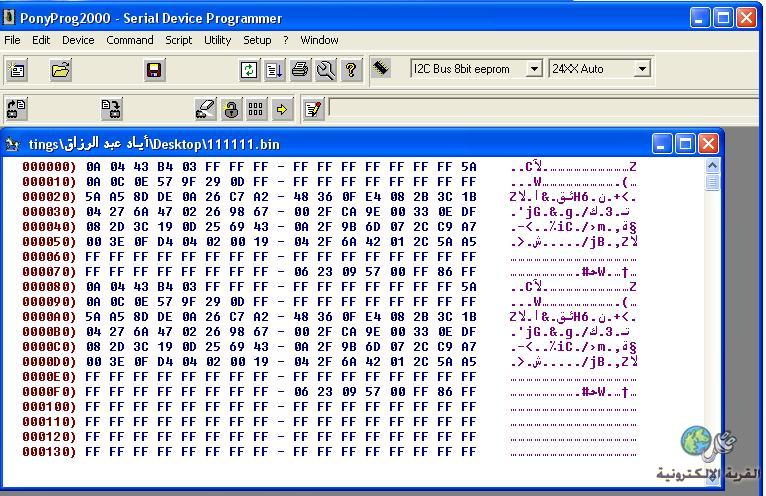
Task: Click the address 0000A0) row label
Action: [x=49, y=317]
